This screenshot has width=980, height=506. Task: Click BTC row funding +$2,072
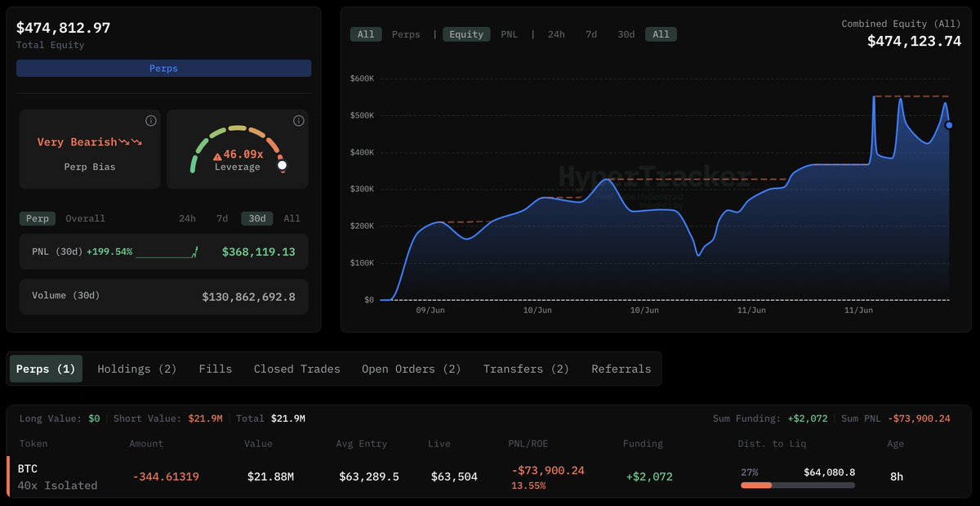pos(649,477)
